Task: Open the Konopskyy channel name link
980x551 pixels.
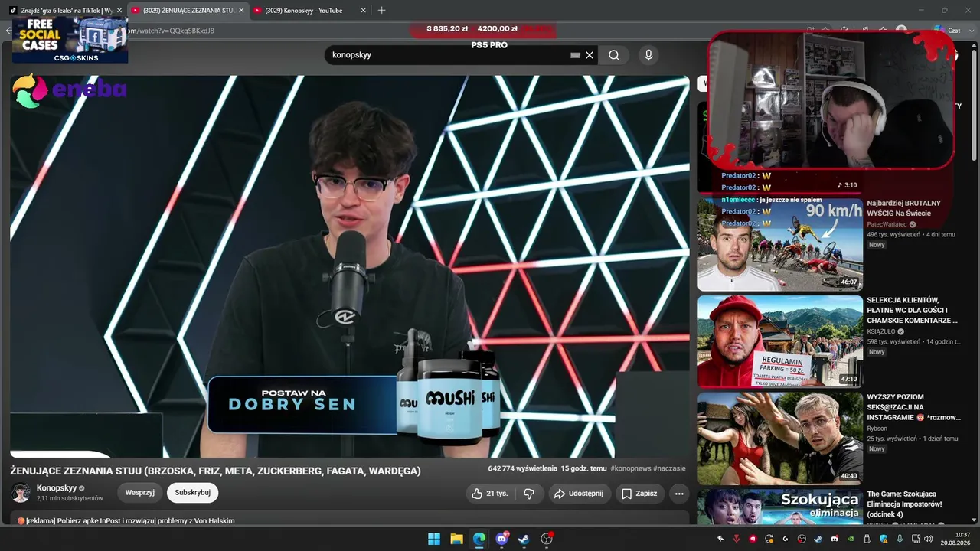Action: 57,488
